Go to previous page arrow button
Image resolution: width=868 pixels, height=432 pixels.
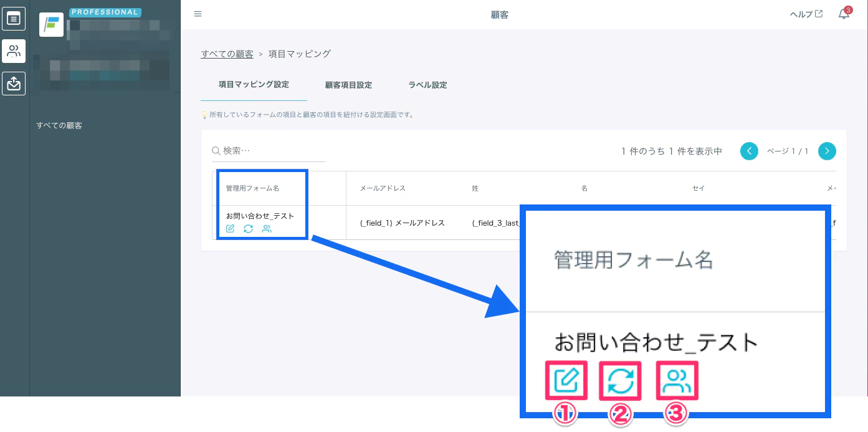click(749, 151)
